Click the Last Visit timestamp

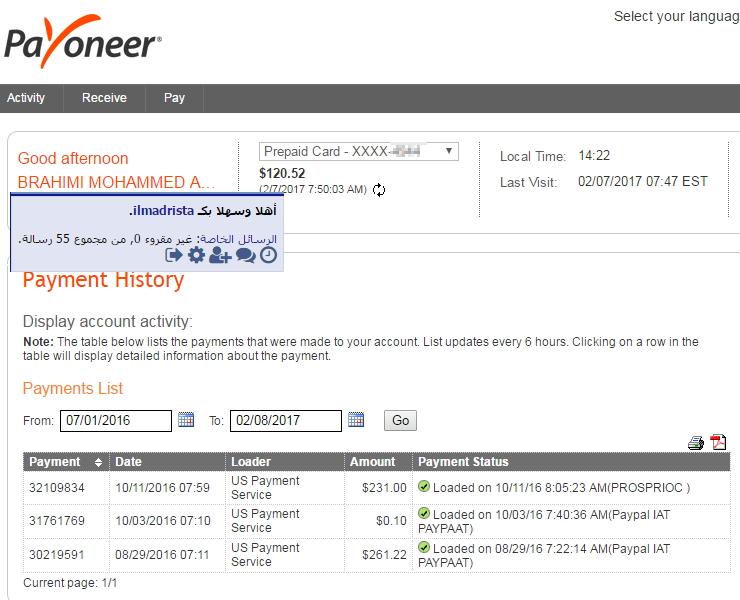tap(643, 181)
